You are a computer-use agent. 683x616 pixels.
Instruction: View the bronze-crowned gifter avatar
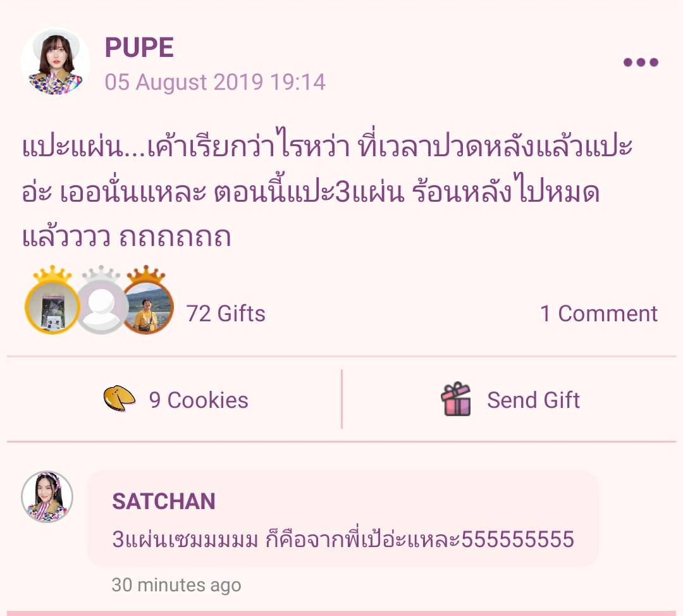147,307
